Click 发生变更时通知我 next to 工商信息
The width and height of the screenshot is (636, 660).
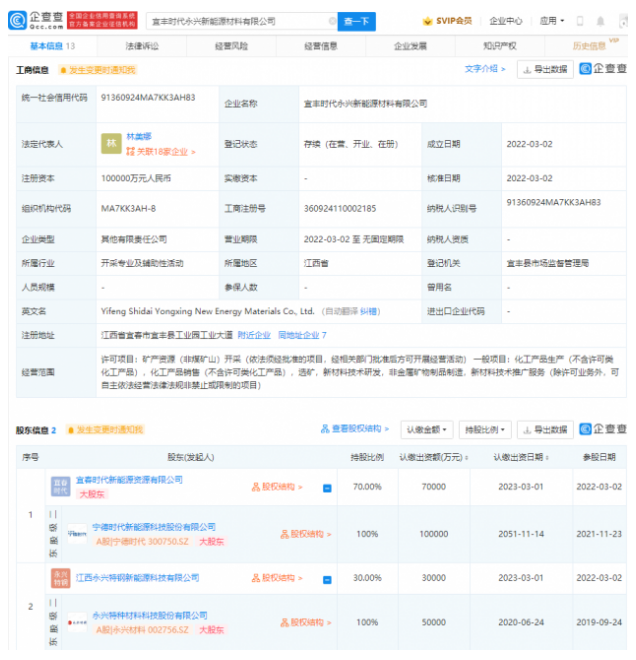98,70
